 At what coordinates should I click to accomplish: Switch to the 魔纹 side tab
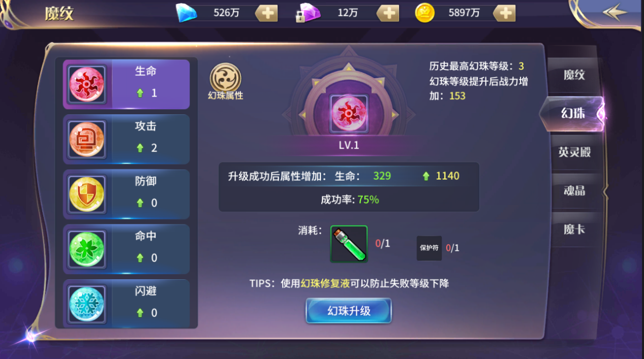574,75
